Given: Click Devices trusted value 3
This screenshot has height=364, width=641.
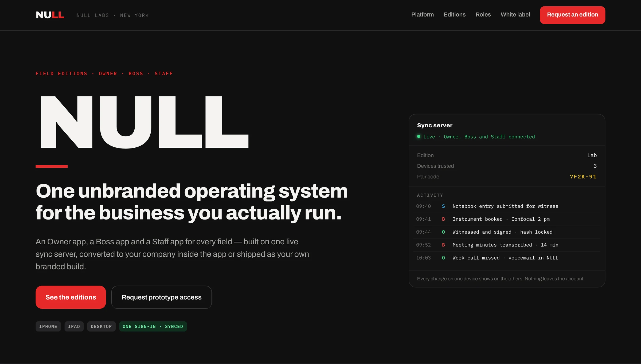Looking at the screenshot, I should coord(595,166).
